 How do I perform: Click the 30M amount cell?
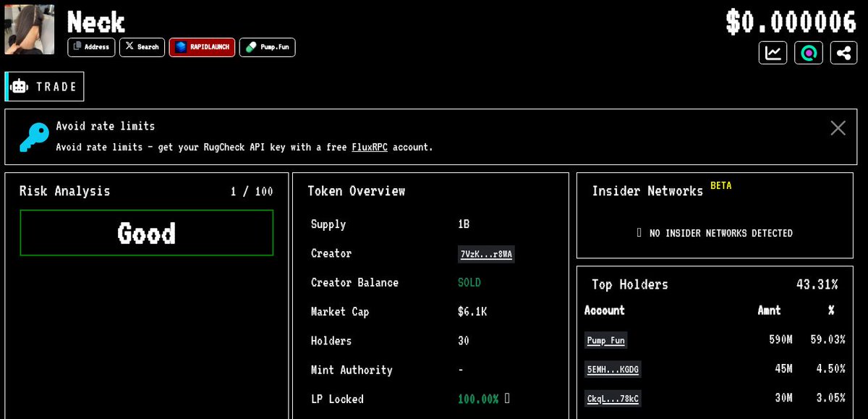[x=783, y=397]
